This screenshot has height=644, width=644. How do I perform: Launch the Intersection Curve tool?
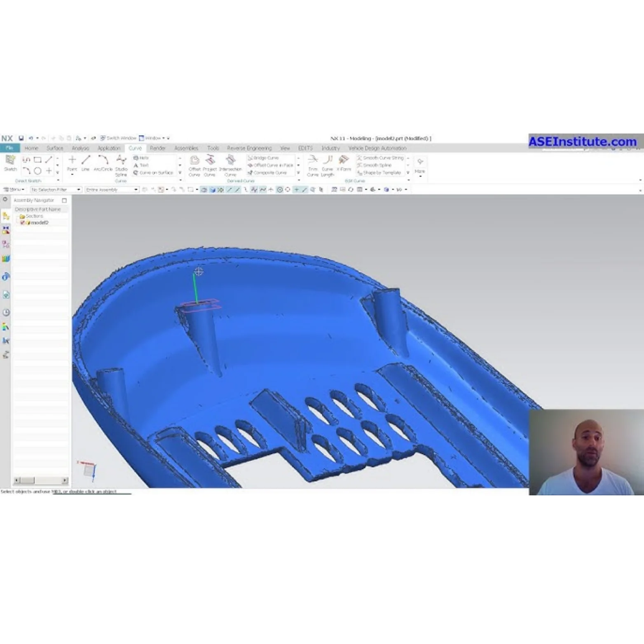point(231,164)
